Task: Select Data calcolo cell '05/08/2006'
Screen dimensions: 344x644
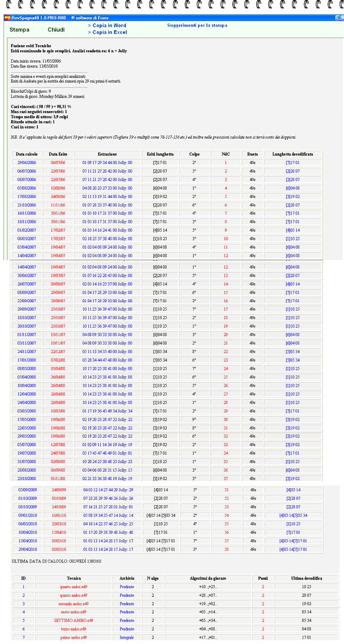Action: click(x=27, y=188)
